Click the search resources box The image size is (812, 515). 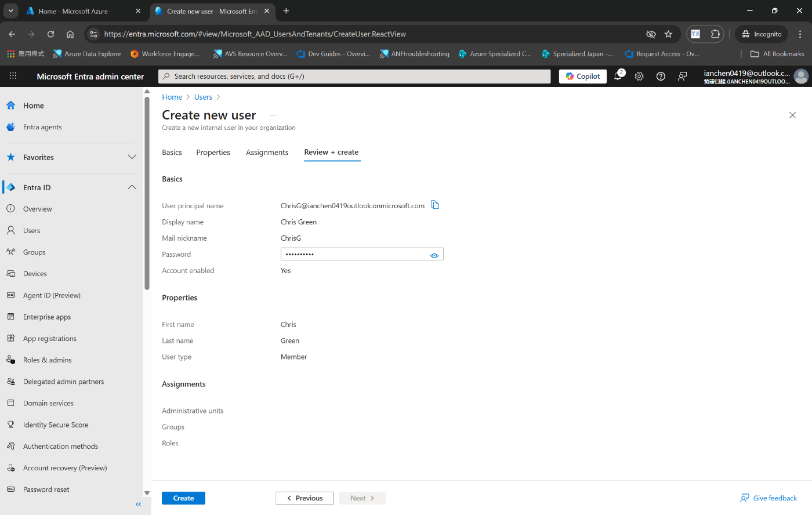click(x=354, y=76)
